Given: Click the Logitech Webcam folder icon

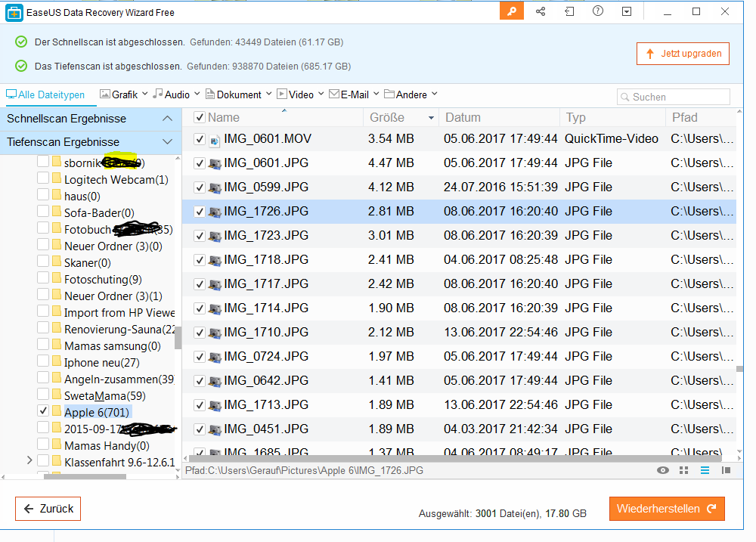Looking at the screenshot, I should (x=57, y=179).
